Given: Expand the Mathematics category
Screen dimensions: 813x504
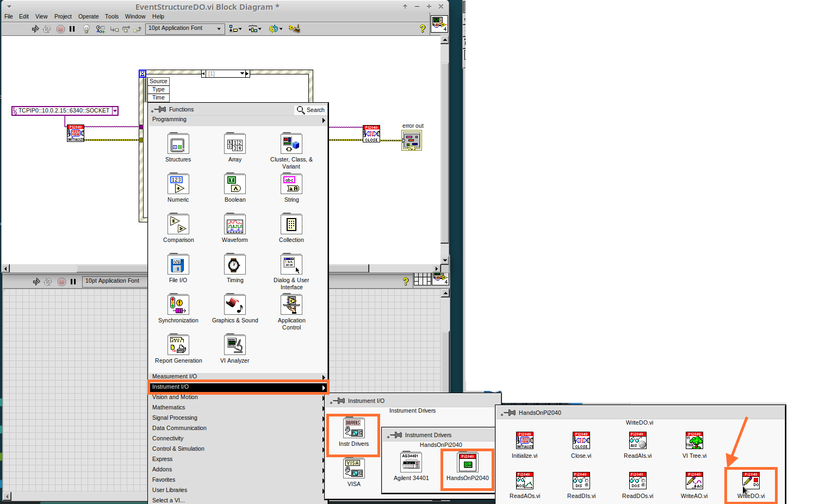Looking at the screenshot, I should tap(238, 407).
